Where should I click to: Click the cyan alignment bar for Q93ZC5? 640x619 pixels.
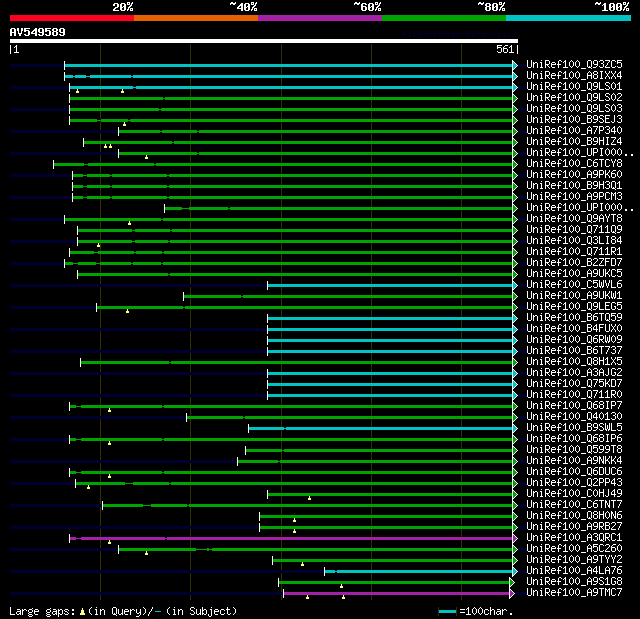pos(289,65)
